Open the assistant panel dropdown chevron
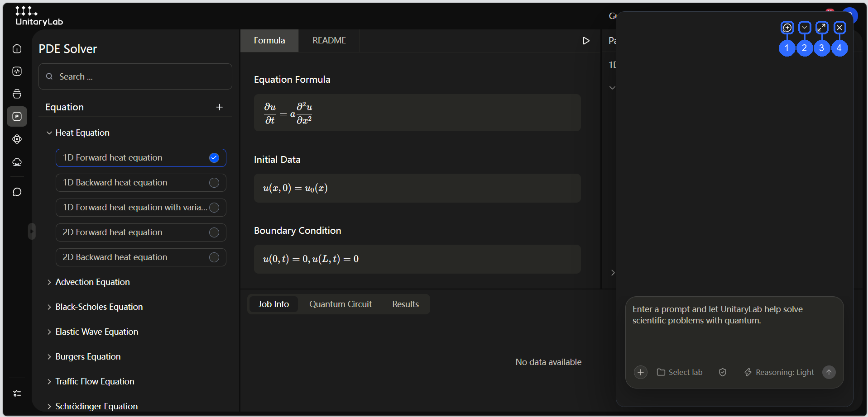This screenshot has height=417, width=868. pos(805,28)
